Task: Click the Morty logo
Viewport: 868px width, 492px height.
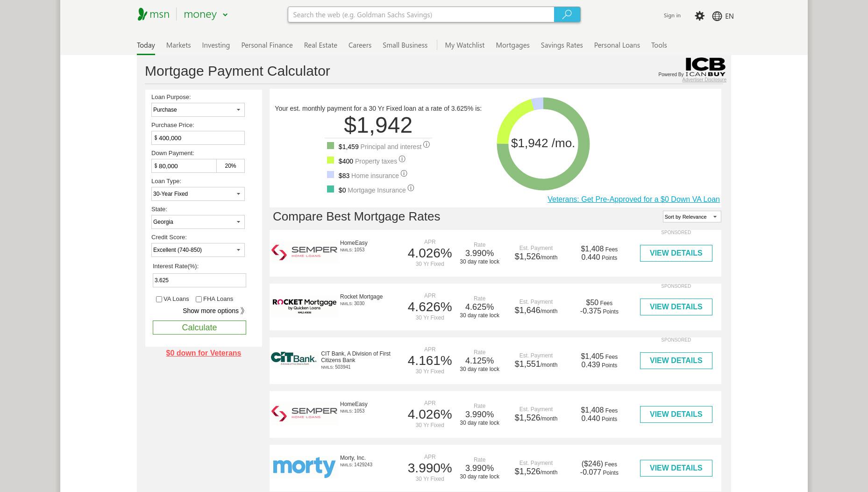Action: [x=304, y=467]
